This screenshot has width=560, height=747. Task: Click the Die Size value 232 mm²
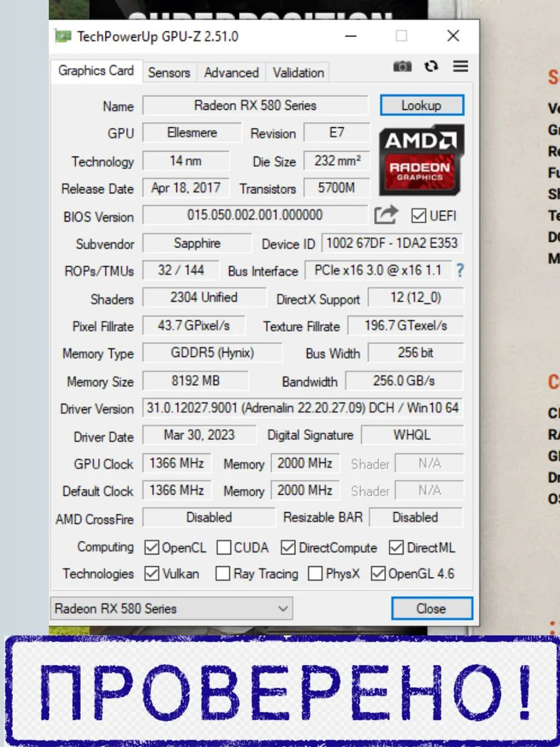point(337,161)
